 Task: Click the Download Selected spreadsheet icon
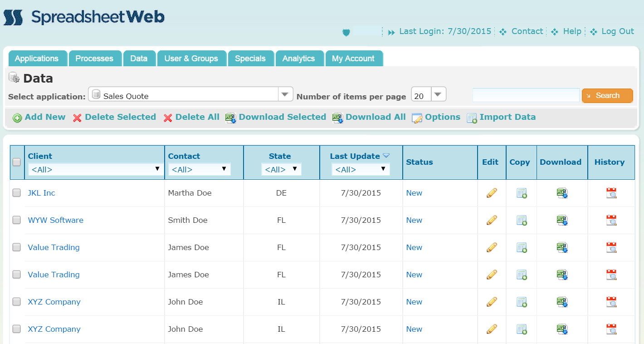(x=231, y=118)
